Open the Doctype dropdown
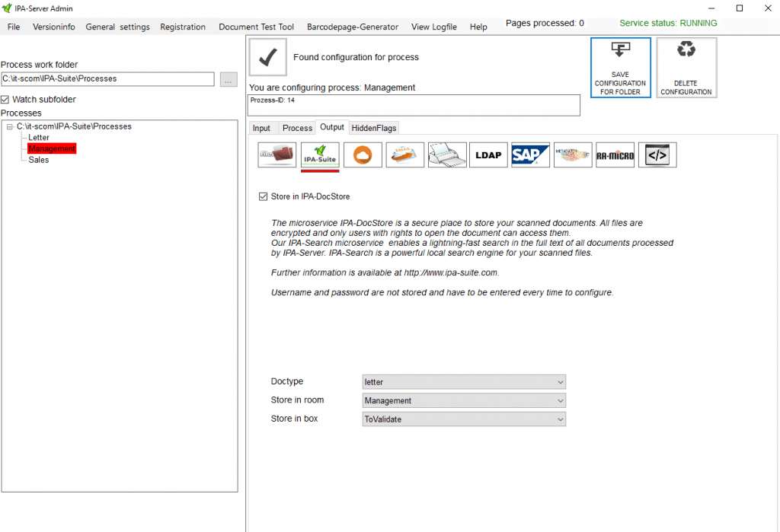780x532 pixels. pyautogui.click(x=464, y=382)
